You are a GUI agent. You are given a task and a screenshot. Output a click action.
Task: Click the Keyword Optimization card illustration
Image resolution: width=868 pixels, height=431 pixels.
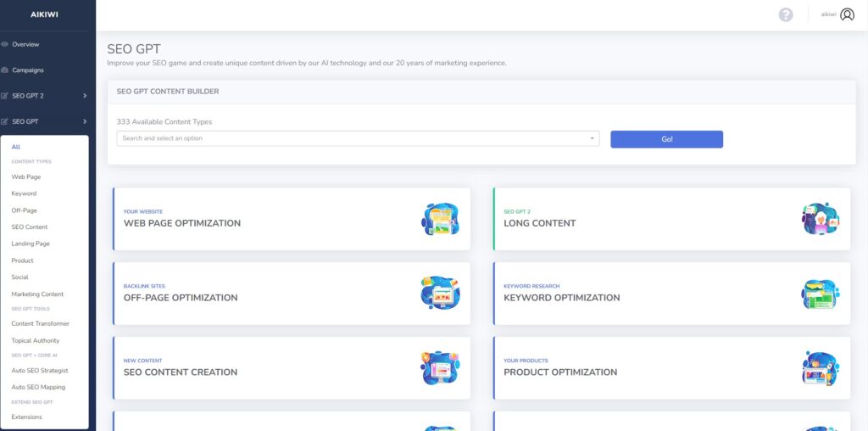(x=821, y=294)
